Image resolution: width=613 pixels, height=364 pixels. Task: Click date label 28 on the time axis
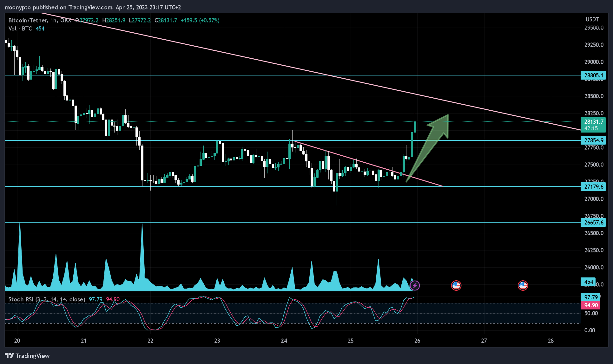[550, 341]
